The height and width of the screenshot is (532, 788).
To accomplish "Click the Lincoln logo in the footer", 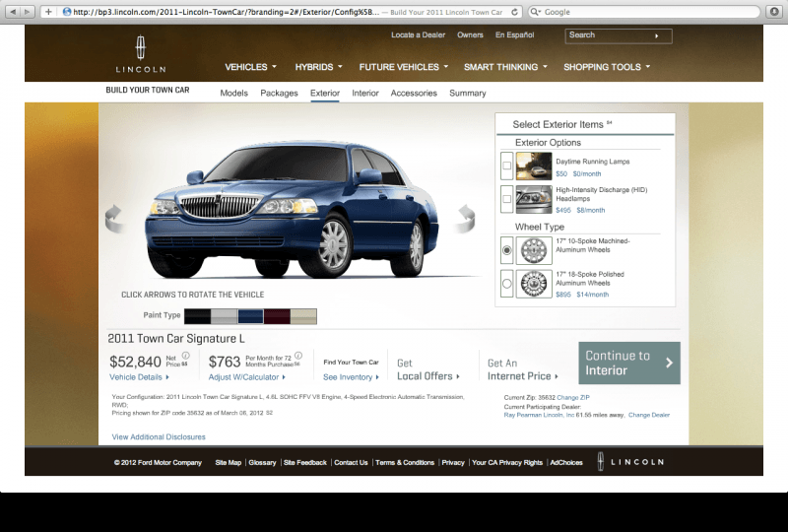I will pyautogui.click(x=630, y=462).
